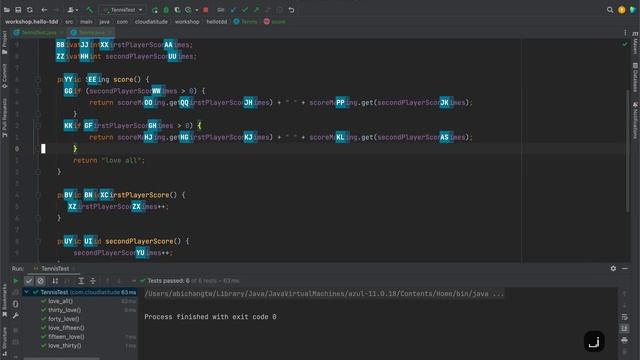Screen dimensions: 640x360
Task: Expand the profiler options arrow
Action: pyautogui.click(x=197, y=10)
